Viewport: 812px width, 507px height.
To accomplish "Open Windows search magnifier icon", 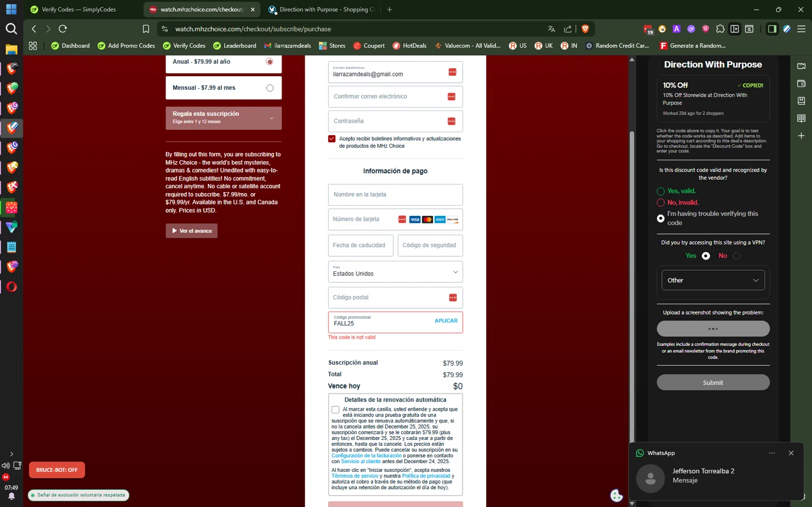I will (x=11, y=29).
